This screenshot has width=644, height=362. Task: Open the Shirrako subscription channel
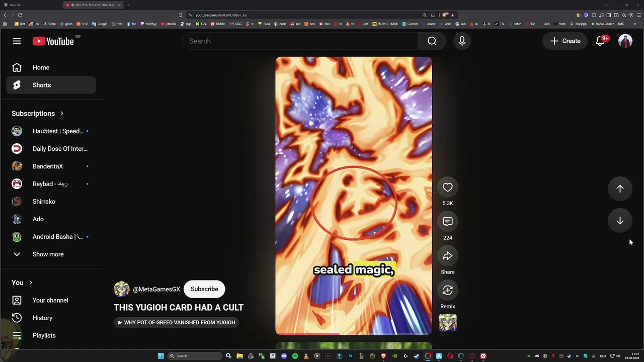point(51,202)
